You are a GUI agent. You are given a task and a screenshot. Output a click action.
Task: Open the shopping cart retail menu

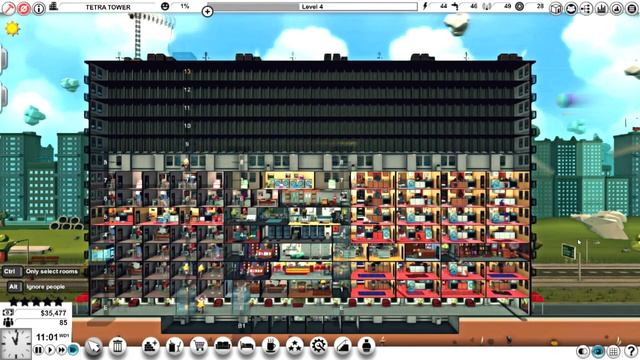coord(199,346)
